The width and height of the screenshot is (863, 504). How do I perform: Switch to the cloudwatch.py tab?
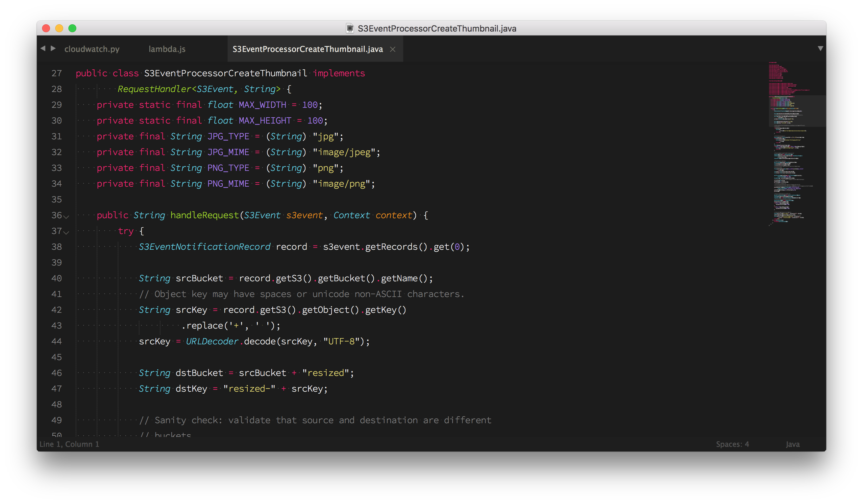click(x=92, y=49)
